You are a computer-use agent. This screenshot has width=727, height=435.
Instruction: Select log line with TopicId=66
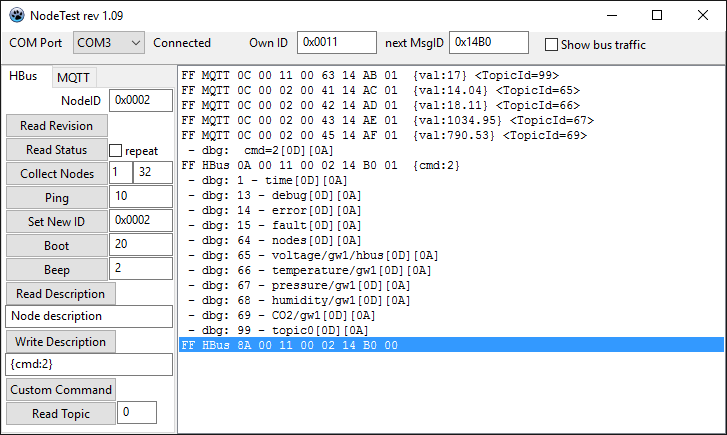(451, 105)
